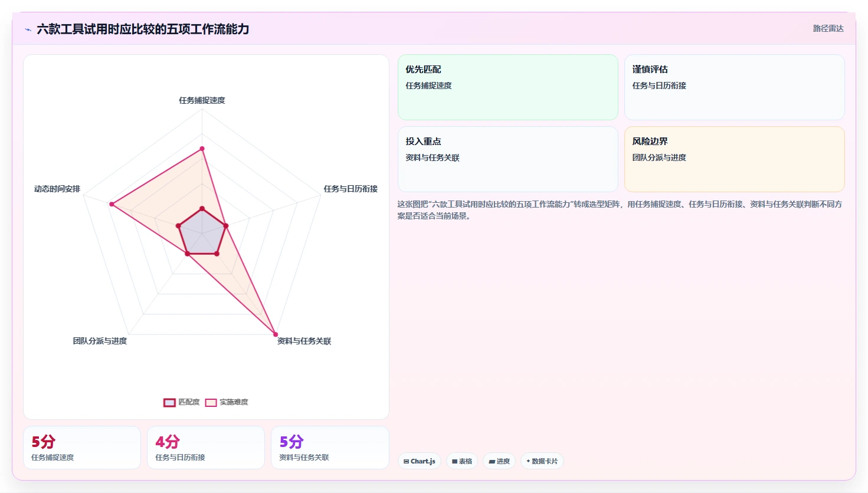868x493 pixels.
Task: Click the 5分 任务捕捉速度 stat card
Action: 82,448
